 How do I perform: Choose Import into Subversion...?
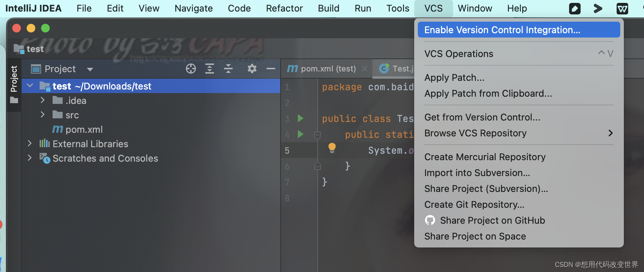pyautogui.click(x=519, y=173)
